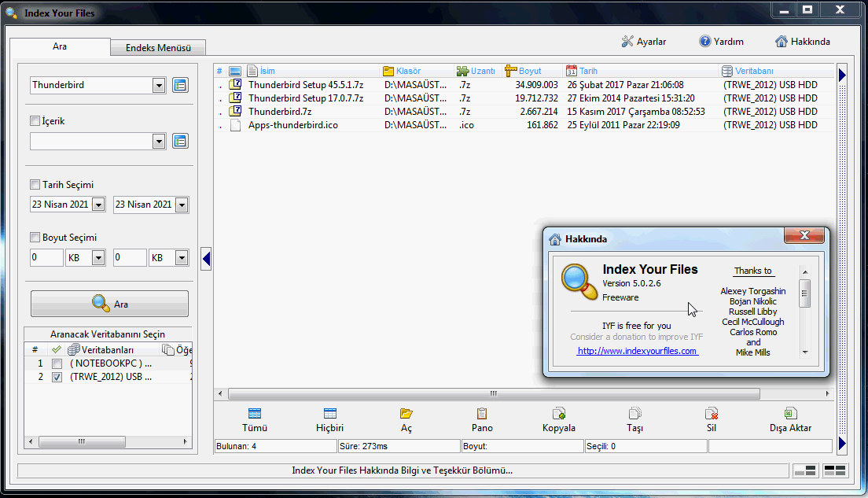The width and height of the screenshot is (868, 498).
Task: Click file icon of Thunderbird.7z
Action: pyautogui.click(x=236, y=112)
